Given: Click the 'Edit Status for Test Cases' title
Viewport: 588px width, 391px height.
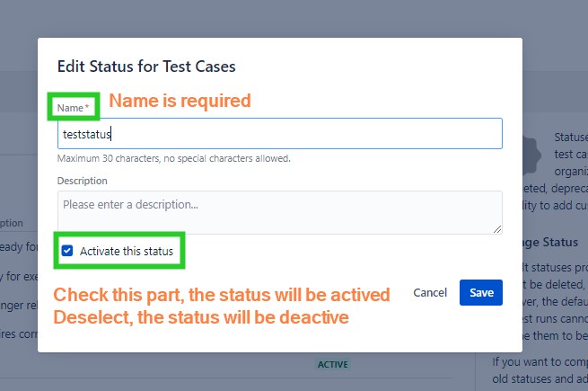Looking at the screenshot, I should [146, 66].
